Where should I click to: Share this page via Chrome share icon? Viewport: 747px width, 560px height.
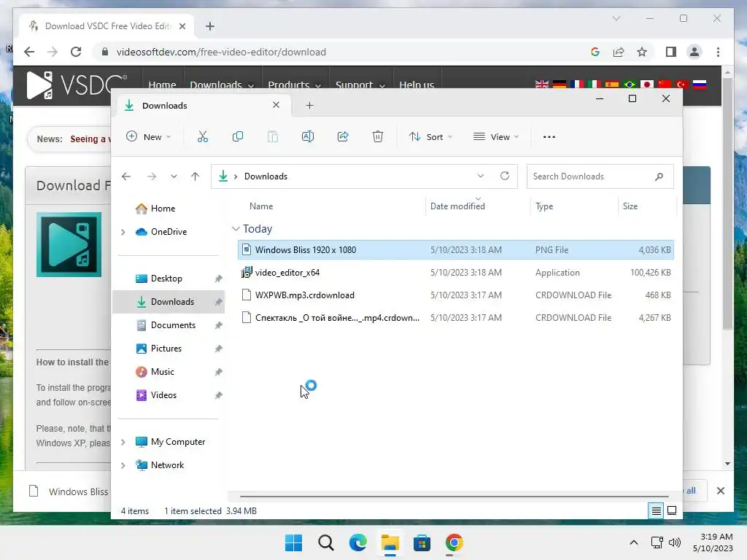(x=619, y=52)
